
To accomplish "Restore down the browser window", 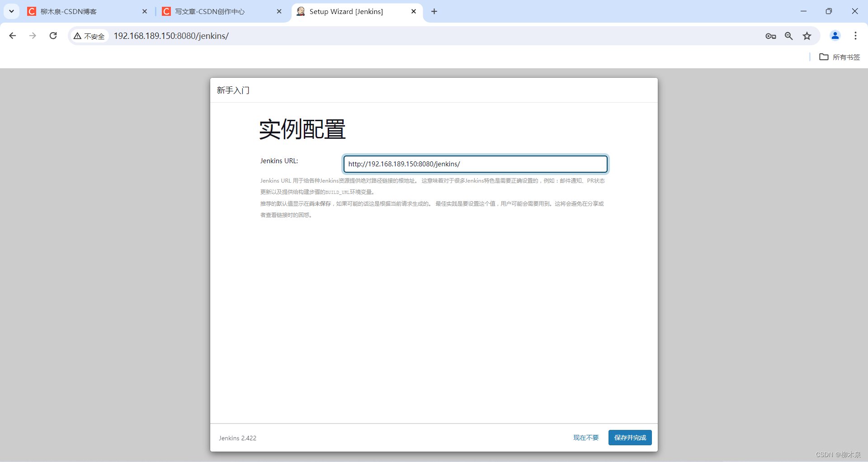I will click(829, 11).
